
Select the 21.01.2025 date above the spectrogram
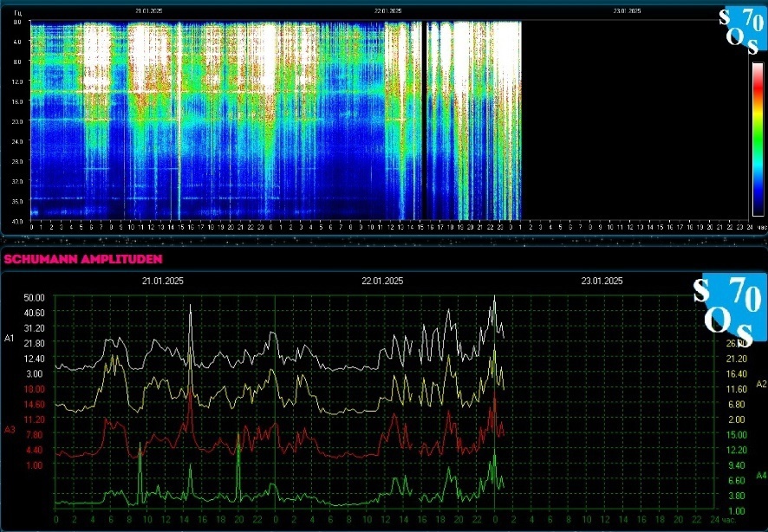click(149, 10)
